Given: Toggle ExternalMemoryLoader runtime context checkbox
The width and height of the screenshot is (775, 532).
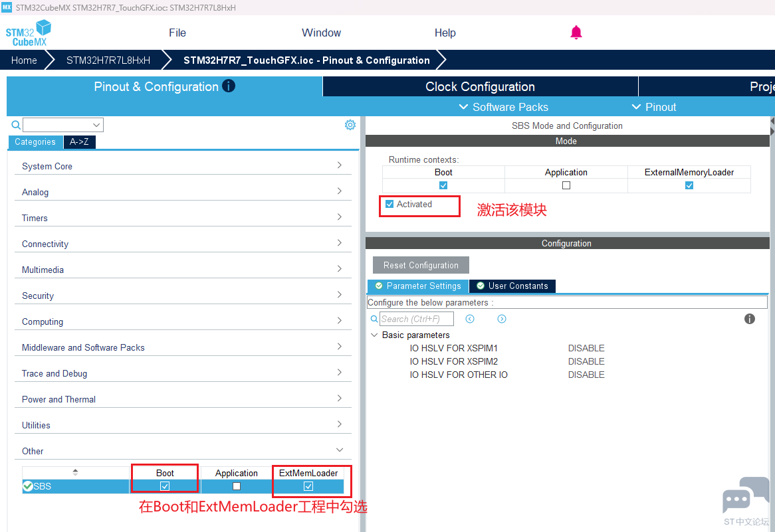Looking at the screenshot, I should click(689, 186).
